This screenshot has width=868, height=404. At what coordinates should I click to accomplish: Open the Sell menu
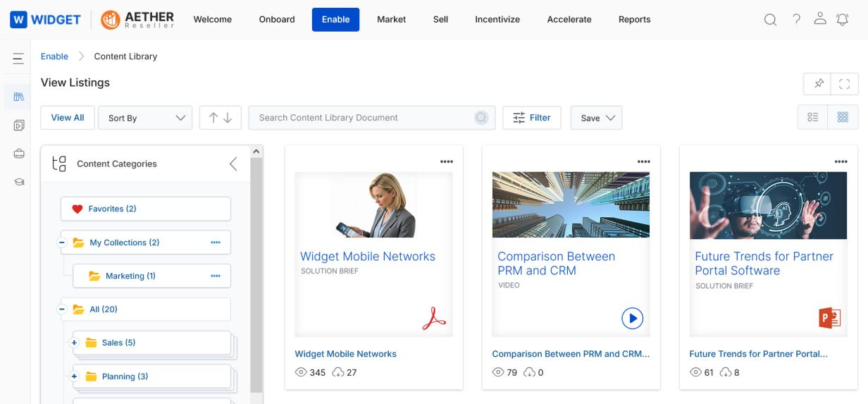click(x=440, y=20)
